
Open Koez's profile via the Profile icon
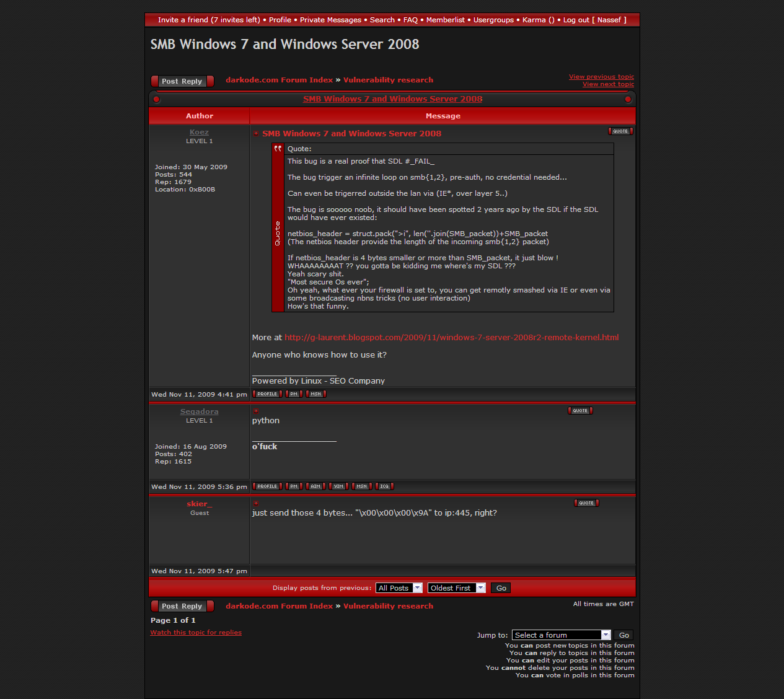click(267, 394)
